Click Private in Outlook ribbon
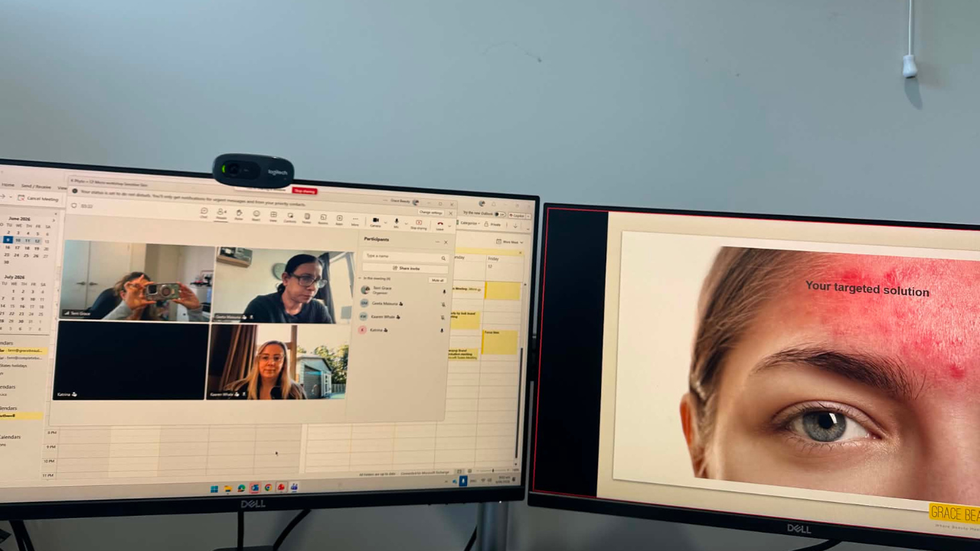Screen dimensions: 980x551 [x=492, y=224]
